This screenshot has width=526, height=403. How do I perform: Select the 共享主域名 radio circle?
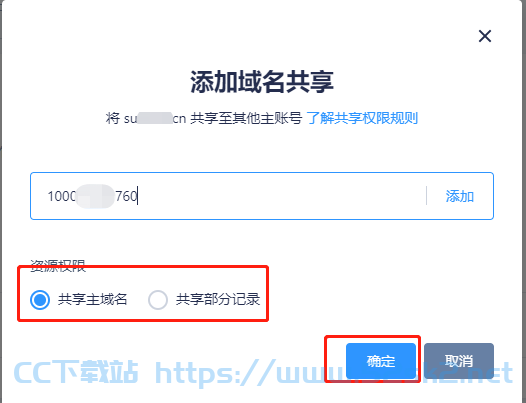[x=40, y=299]
